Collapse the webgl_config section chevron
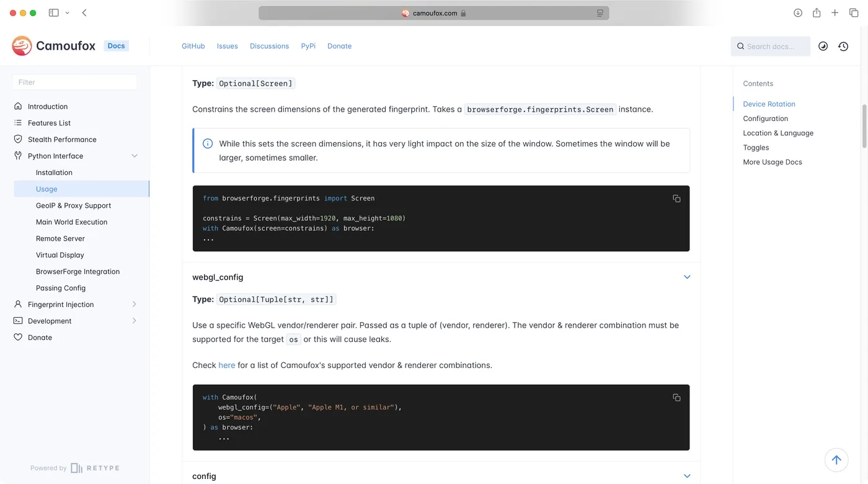The height and width of the screenshot is (484, 868). click(687, 277)
